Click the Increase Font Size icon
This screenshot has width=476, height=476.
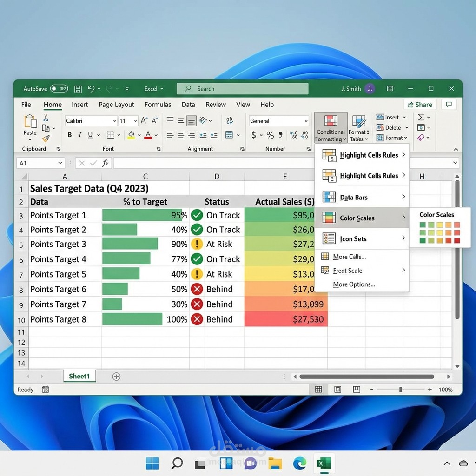tap(144, 120)
